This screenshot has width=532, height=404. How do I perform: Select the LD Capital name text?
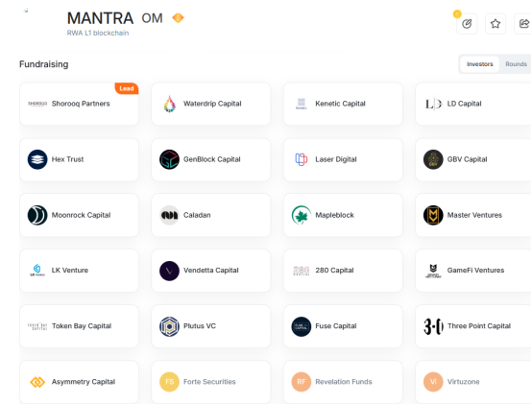coord(464,104)
